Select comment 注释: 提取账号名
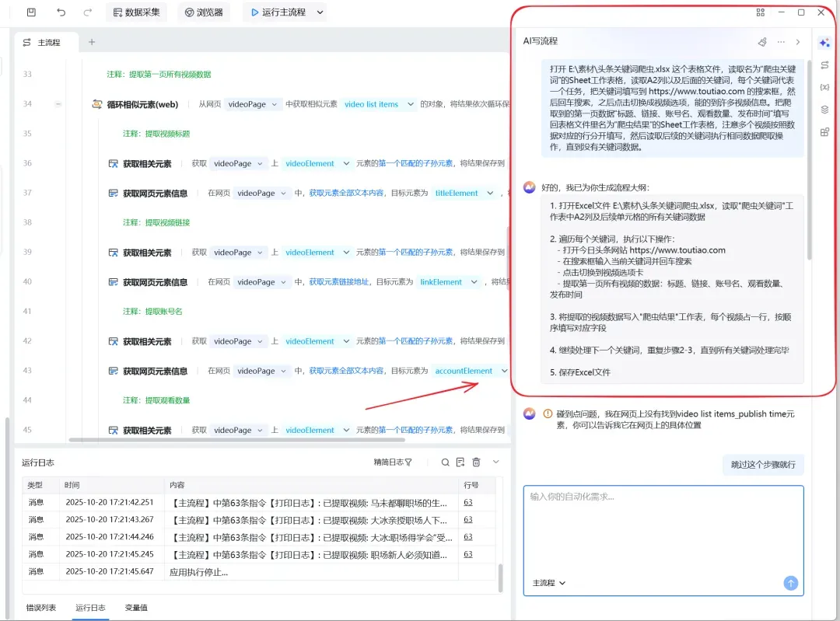 pyautogui.click(x=152, y=311)
